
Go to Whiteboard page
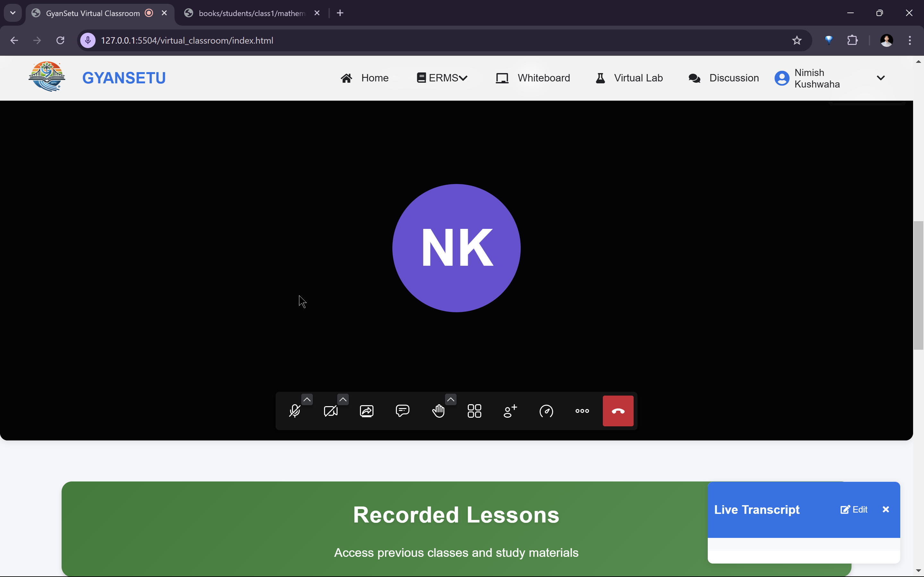(533, 78)
